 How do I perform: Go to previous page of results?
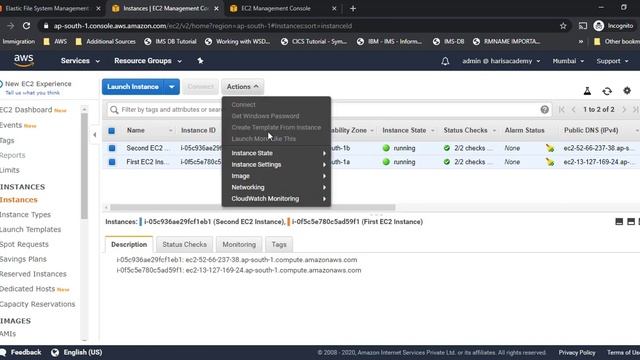click(573, 109)
